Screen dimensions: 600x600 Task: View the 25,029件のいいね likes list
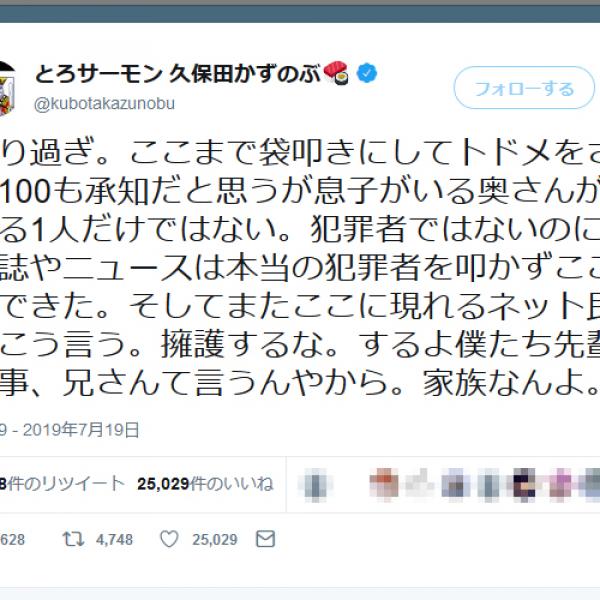[x=205, y=484]
